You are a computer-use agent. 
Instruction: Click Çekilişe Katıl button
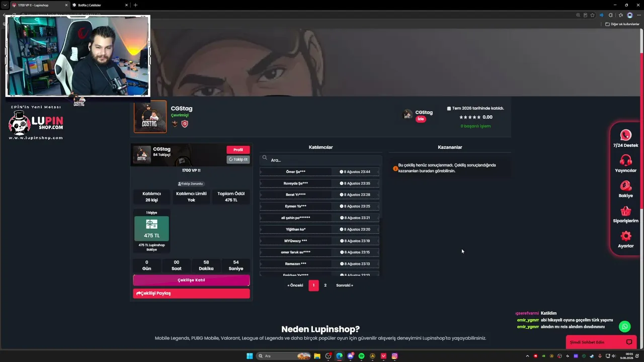191,280
